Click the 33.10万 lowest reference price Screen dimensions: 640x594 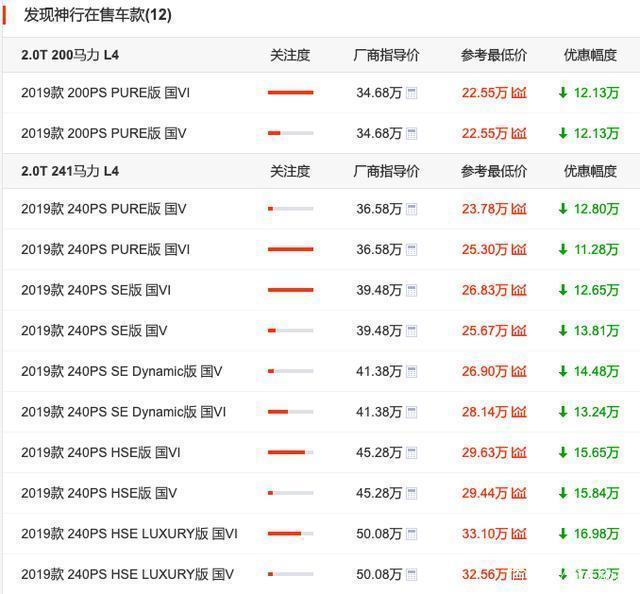(x=484, y=534)
